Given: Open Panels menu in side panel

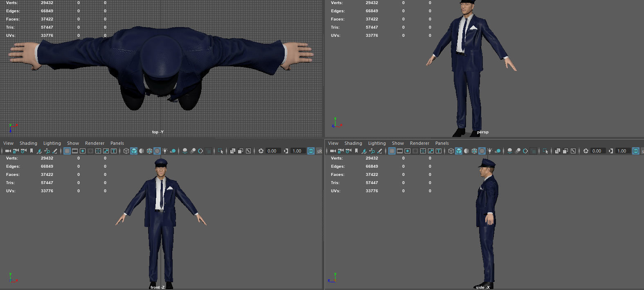Looking at the screenshot, I should (x=442, y=143).
